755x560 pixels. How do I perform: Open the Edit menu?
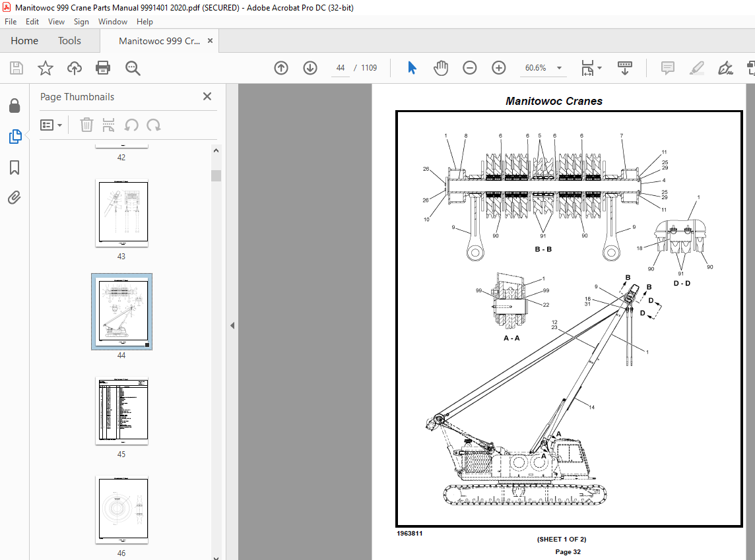(32, 22)
